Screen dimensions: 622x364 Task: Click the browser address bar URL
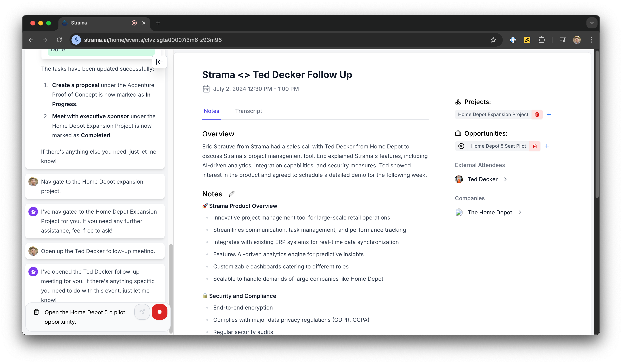click(153, 40)
